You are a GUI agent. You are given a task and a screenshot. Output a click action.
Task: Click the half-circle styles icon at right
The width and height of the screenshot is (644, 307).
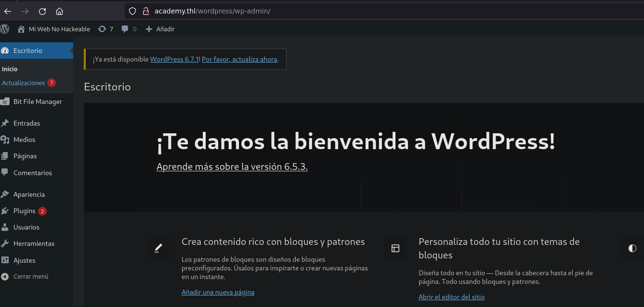pos(632,248)
